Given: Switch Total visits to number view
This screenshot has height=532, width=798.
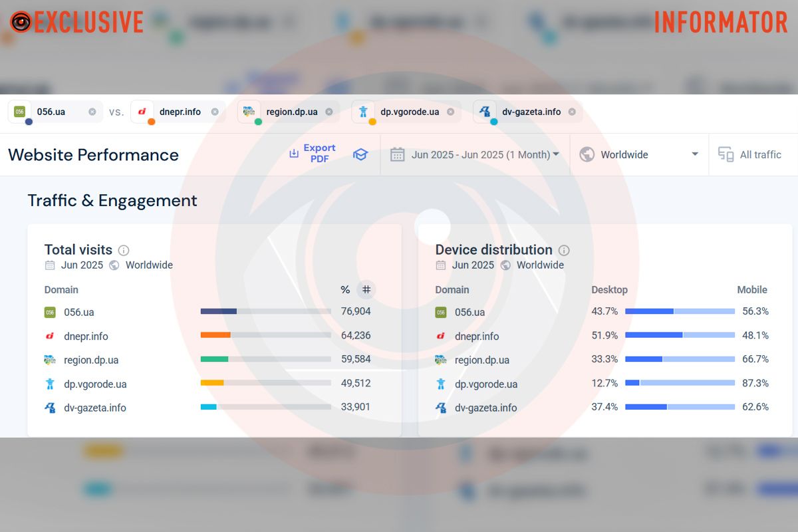Looking at the screenshot, I should pyautogui.click(x=366, y=289).
